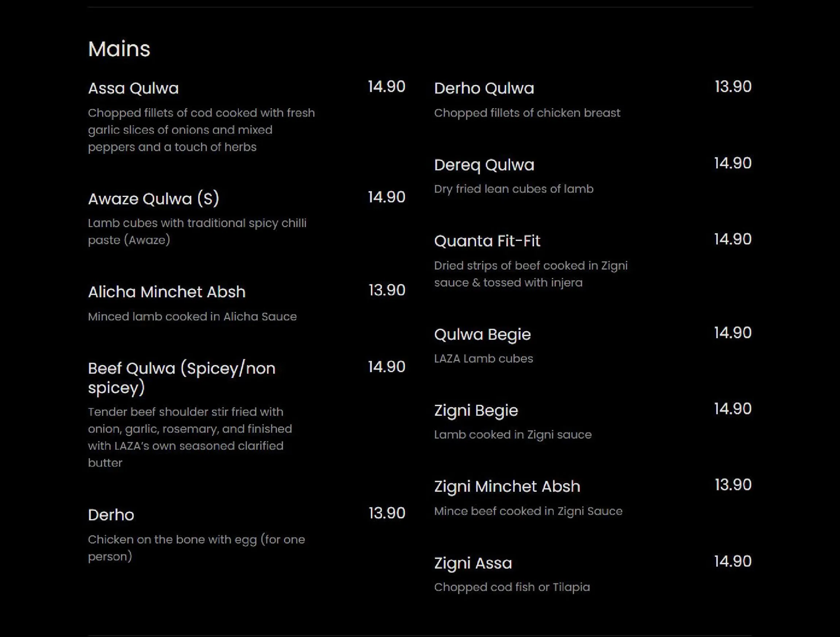Viewport: 840px width, 637px height.
Task: Select the 13.90 price of Alicha Minchet Absh
Action: click(387, 290)
